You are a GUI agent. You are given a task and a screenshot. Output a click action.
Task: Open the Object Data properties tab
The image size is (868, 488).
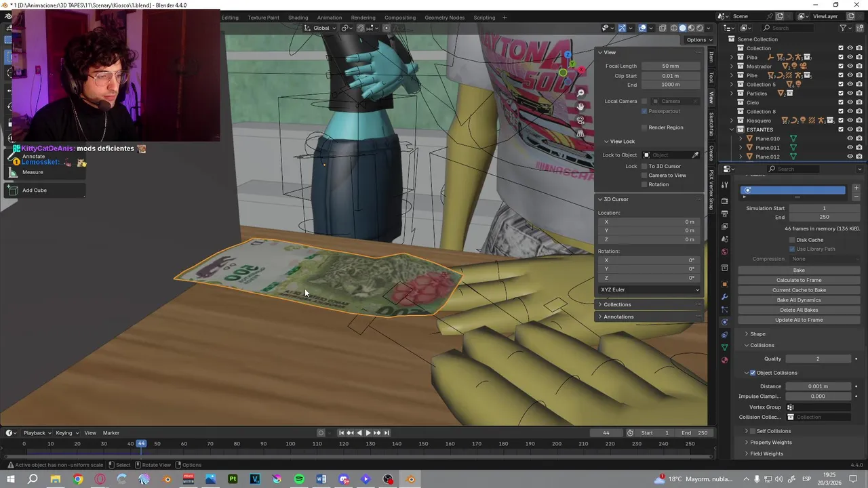724,347
